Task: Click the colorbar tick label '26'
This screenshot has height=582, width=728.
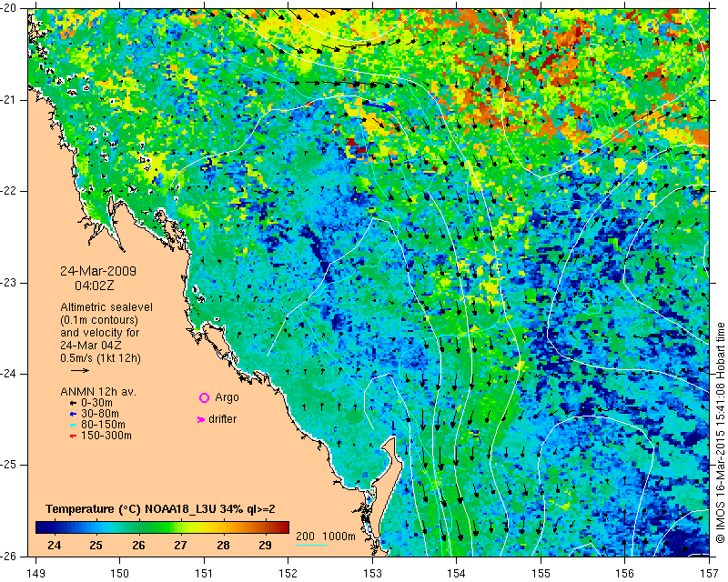Action: click(x=138, y=546)
